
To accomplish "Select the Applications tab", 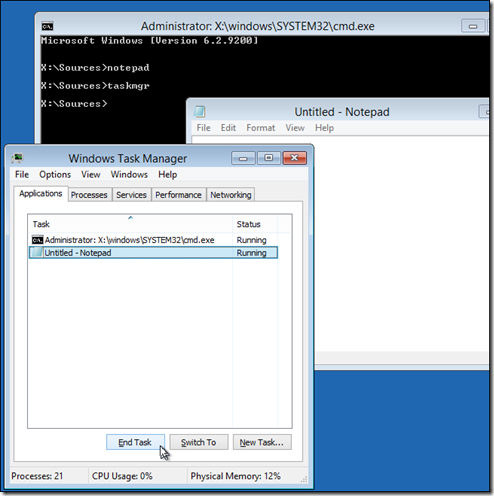I will [41, 194].
